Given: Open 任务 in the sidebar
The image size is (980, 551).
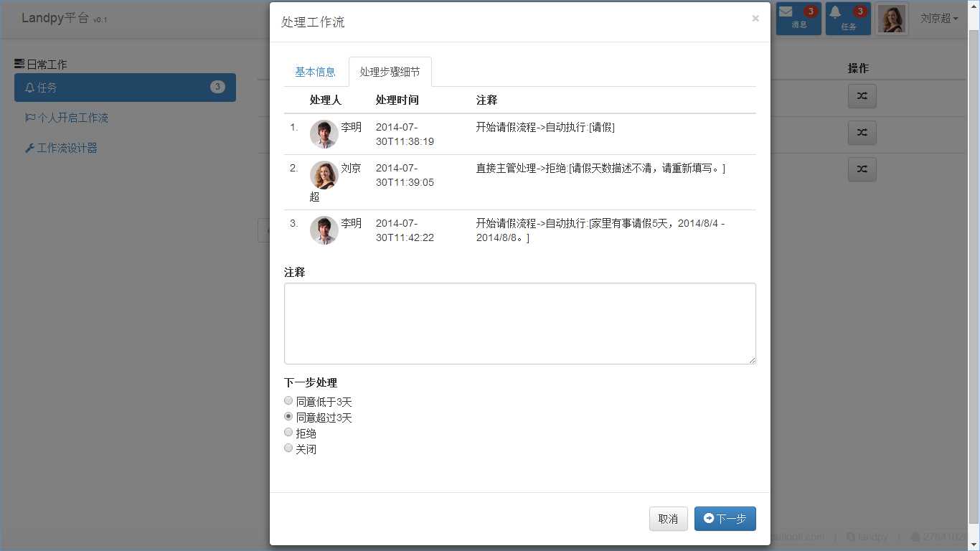Looking at the screenshot, I should [x=125, y=88].
